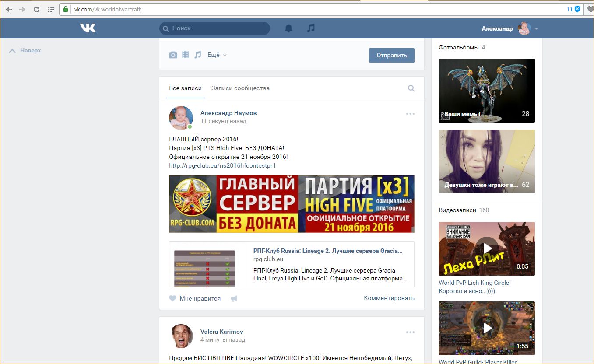Open the music note icon in header

click(x=311, y=28)
